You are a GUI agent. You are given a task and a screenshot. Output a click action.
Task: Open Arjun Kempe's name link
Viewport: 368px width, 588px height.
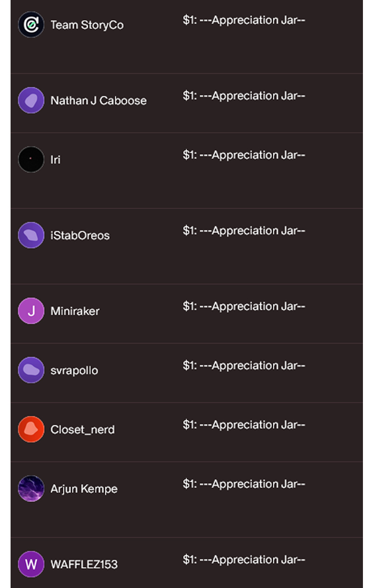[84, 489]
